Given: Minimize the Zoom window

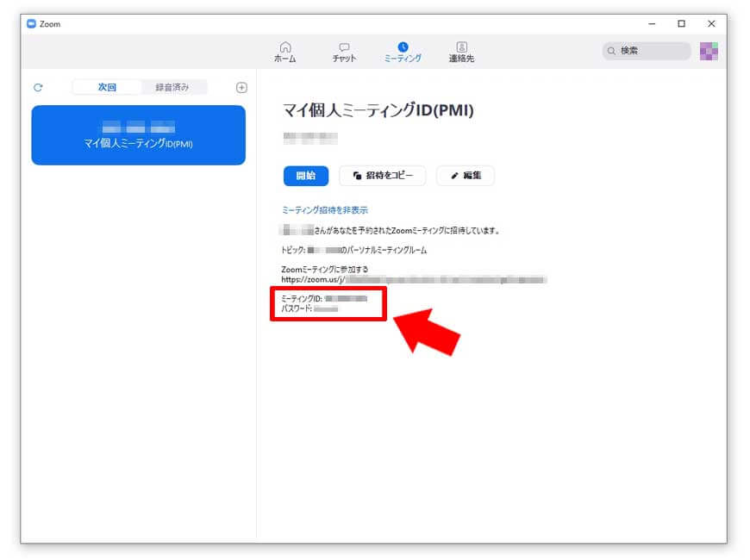Looking at the screenshot, I should coord(652,24).
